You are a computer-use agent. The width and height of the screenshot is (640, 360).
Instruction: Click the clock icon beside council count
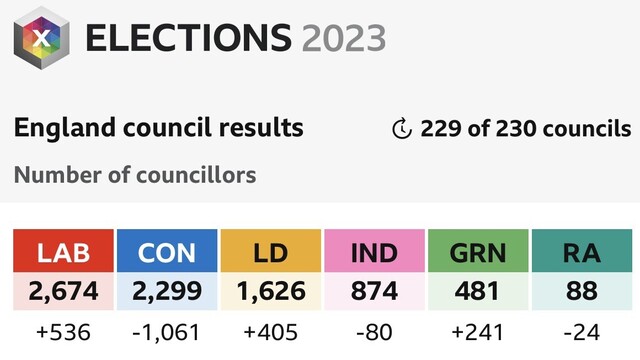coord(402,129)
